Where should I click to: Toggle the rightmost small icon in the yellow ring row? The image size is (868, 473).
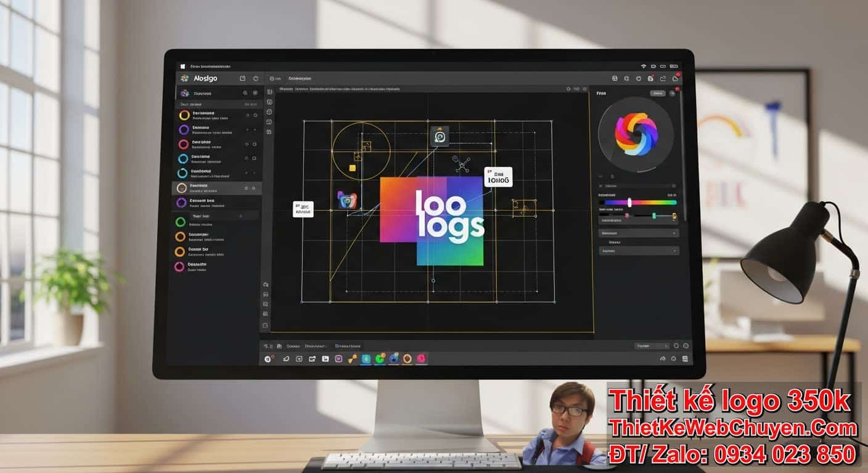(255, 115)
